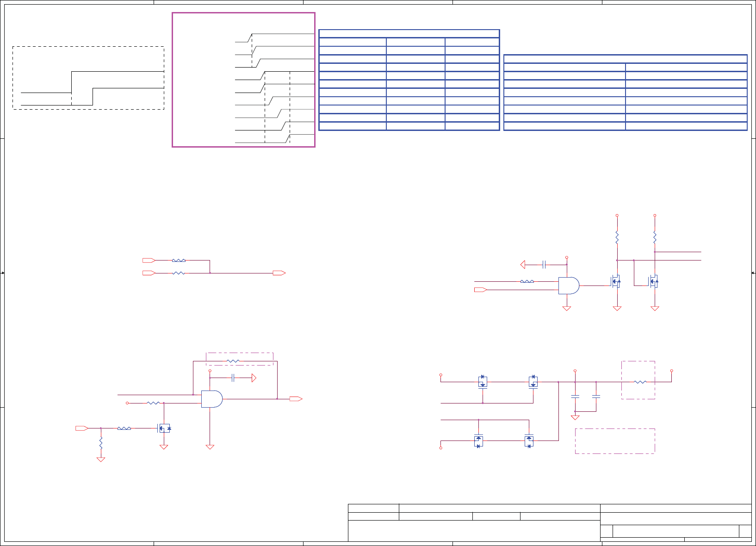The width and height of the screenshot is (756, 546).
Task: Select the lower input port of the two-resistor merge circuit
Action: [149, 273]
